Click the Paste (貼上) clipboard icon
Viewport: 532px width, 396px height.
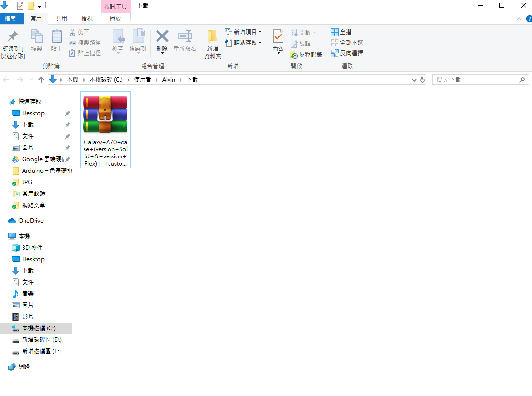pos(57,36)
